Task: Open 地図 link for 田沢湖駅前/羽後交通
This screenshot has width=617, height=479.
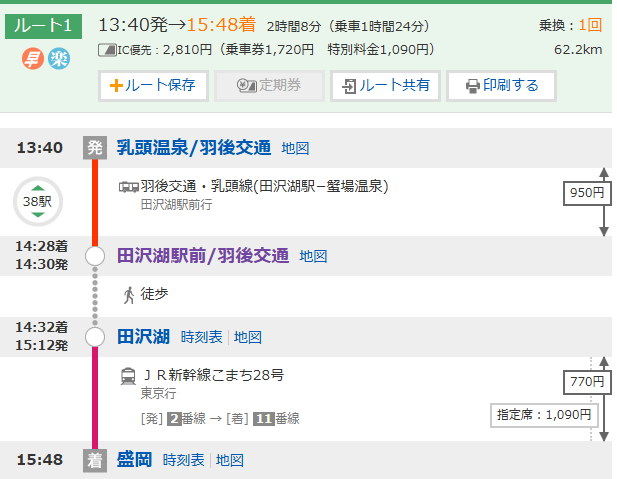Action: 313,256
